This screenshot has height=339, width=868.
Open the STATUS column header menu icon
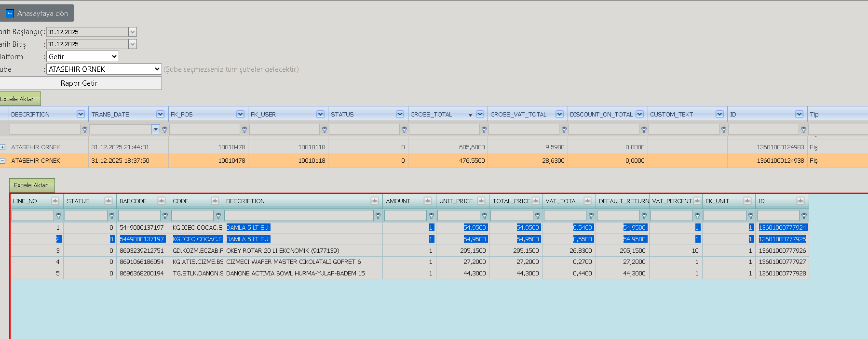pos(400,114)
